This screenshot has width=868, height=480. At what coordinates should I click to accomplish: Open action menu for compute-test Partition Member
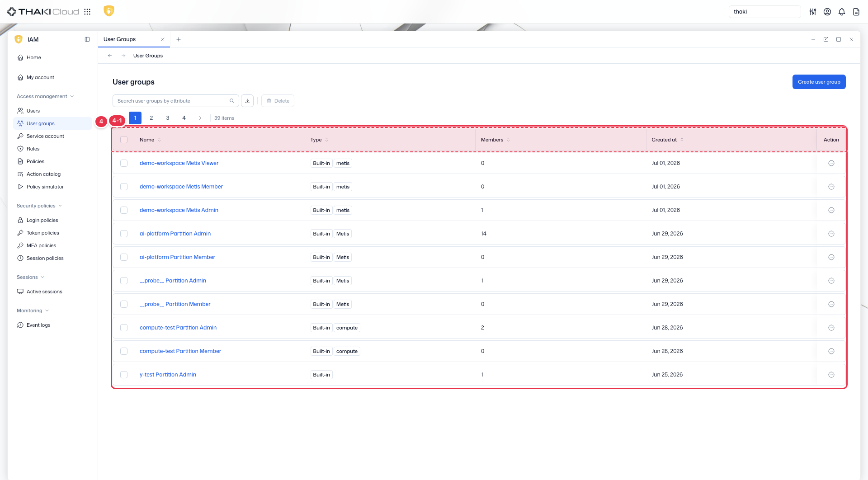pyautogui.click(x=831, y=351)
